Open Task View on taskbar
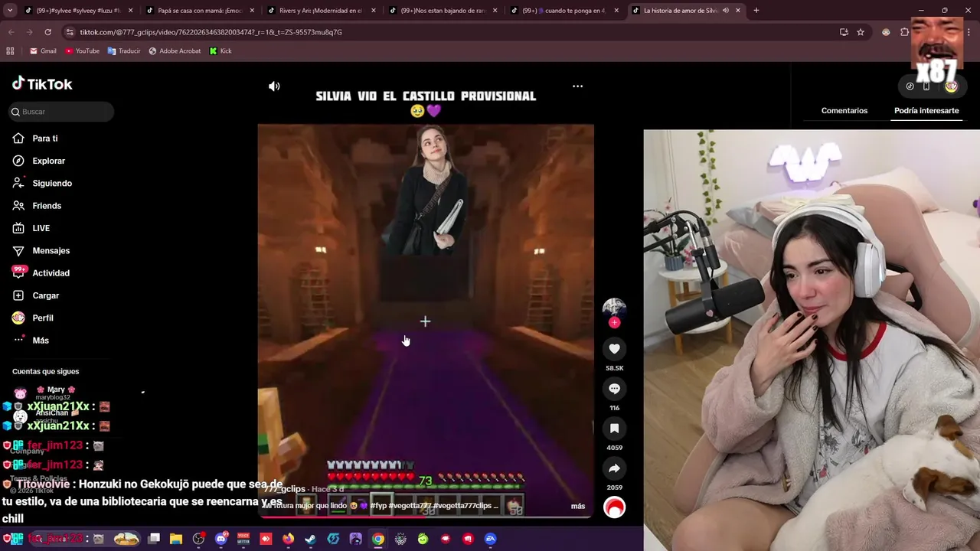Viewport: 980px width, 551px height. click(x=154, y=539)
